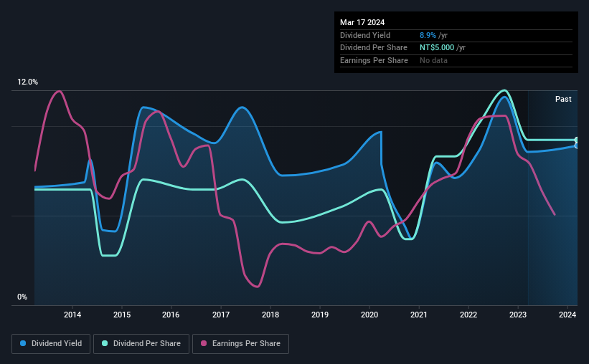Click the tooltip Earnings Per Share row label
Viewport: 589px width, 364px height.
point(374,60)
